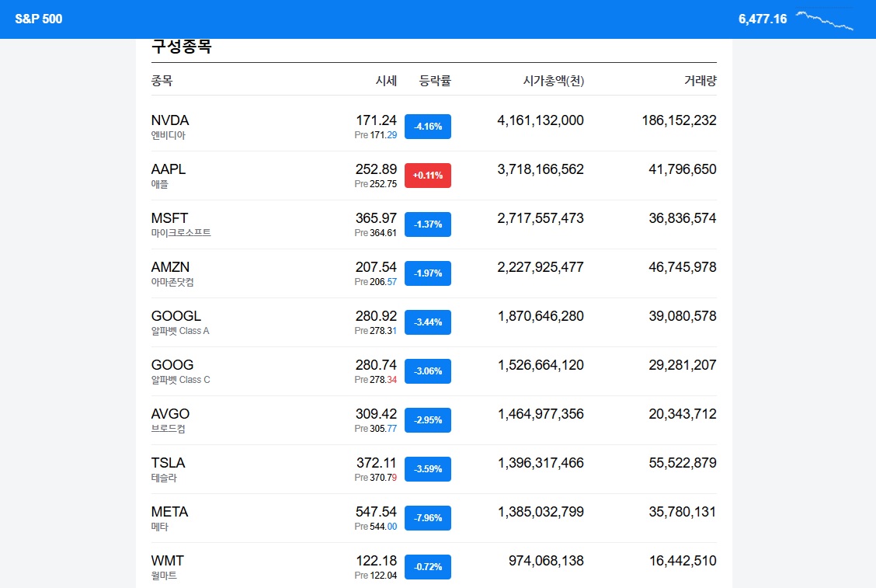Click the S&P 500 header title
This screenshot has width=876, height=588.
39,19
